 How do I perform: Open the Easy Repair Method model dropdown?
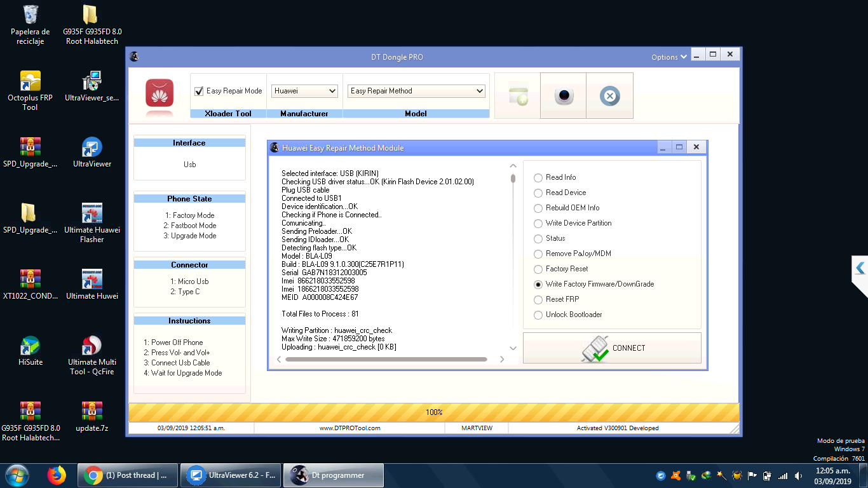(x=417, y=91)
